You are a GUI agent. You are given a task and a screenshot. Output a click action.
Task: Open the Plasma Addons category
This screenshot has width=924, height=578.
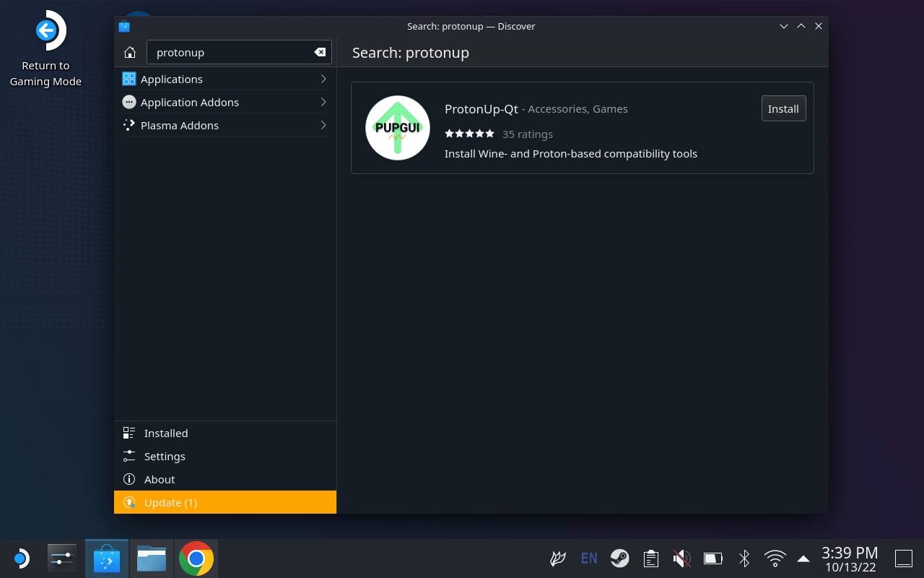coord(225,125)
